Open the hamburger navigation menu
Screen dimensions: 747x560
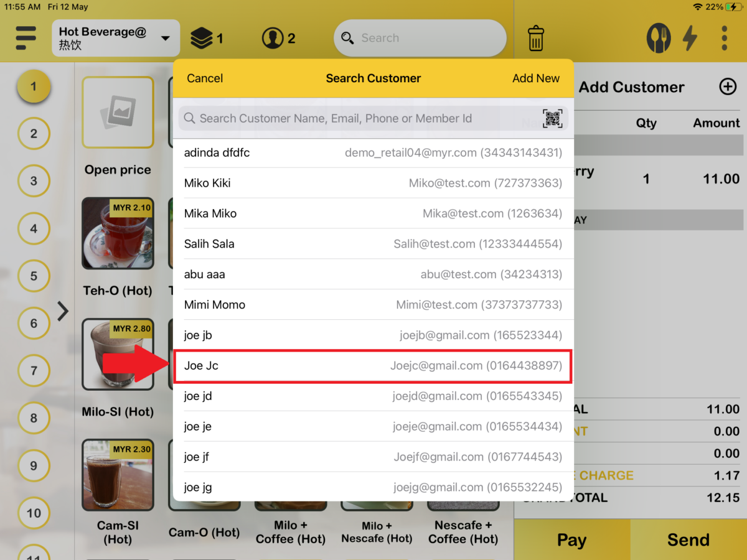point(26,37)
